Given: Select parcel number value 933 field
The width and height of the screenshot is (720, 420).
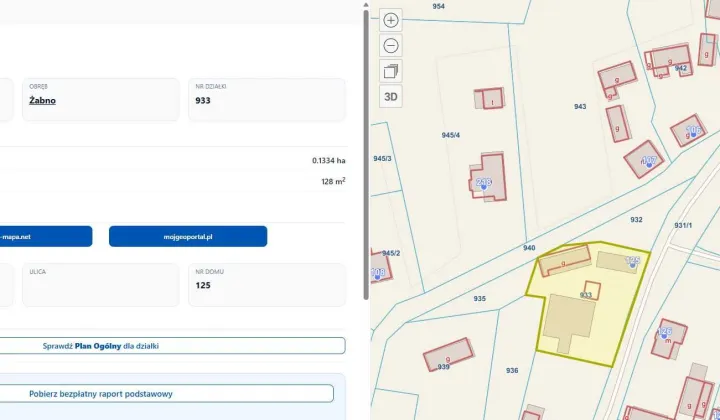Looking at the screenshot, I should (x=267, y=100).
